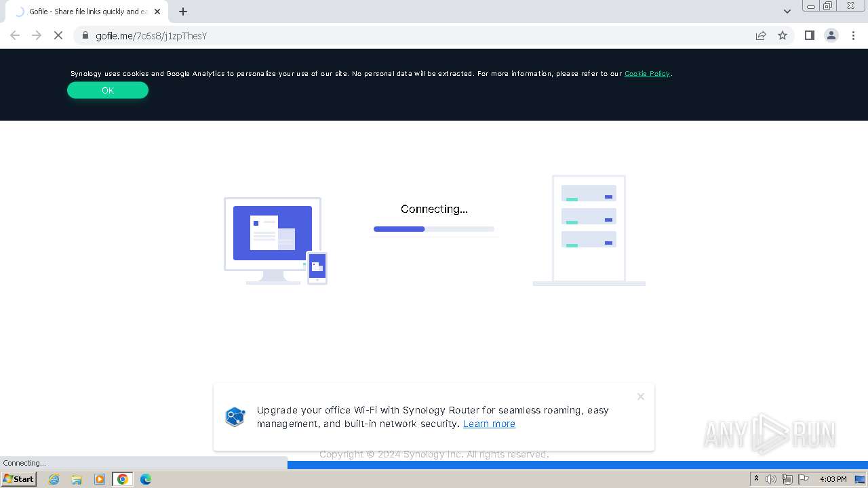Click the browser back arrow
The image size is (868, 488).
click(15, 35)
